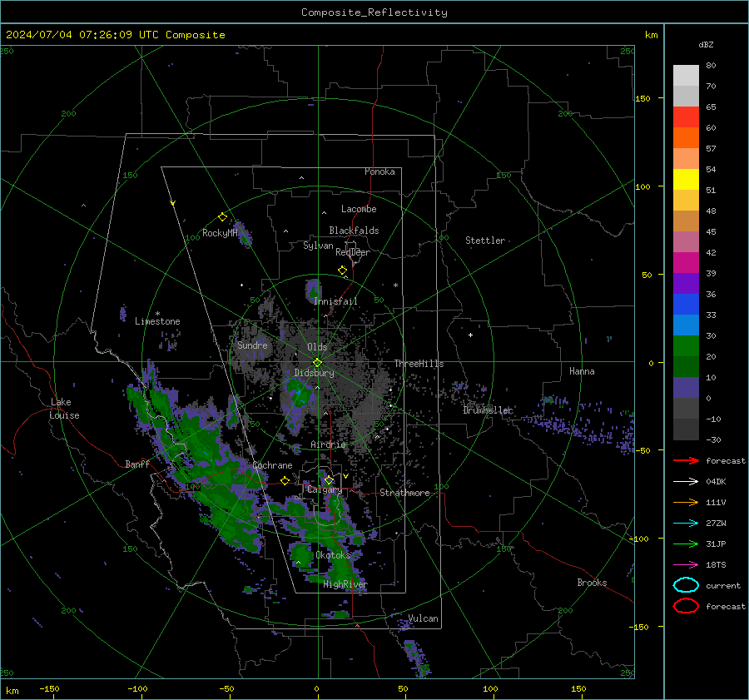Screen dimensions: 749x700
Task: Click the Stettler city label
Action: pyautogui.click(x=485, y=241)
